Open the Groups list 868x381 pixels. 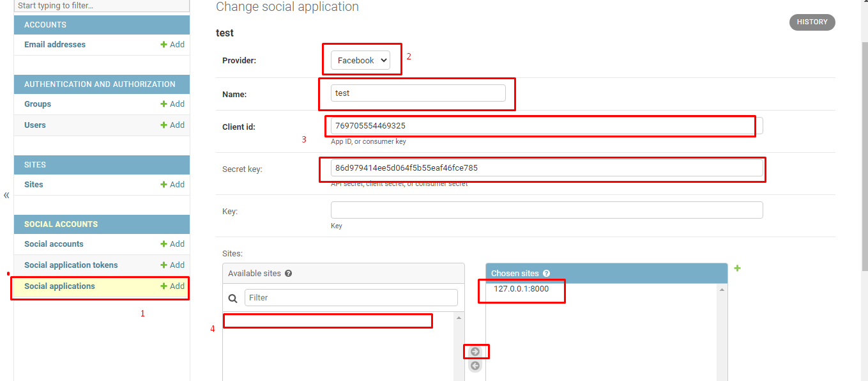(x=38, y=104)
